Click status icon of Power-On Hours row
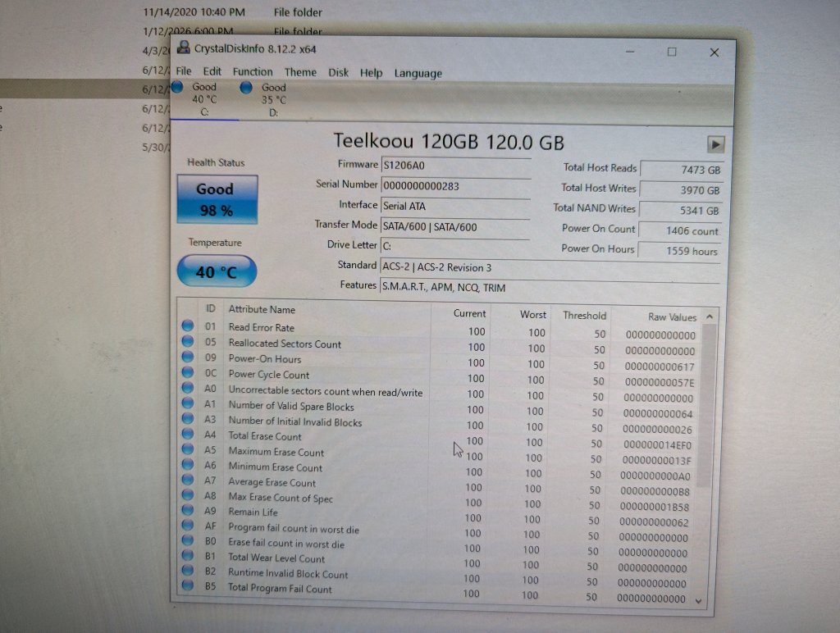840x633 pixels. click(188, 356)
